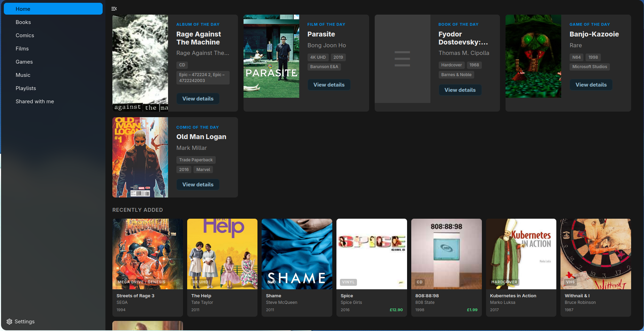Click the 808 State artist text
The width and height of the screenshot is (644, 331).
[425, 302]
